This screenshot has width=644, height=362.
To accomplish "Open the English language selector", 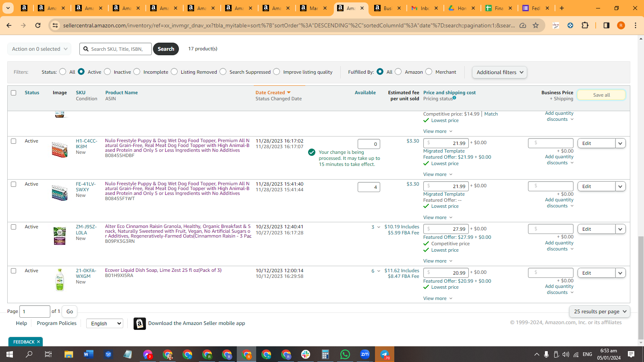I will click(105, 323).
